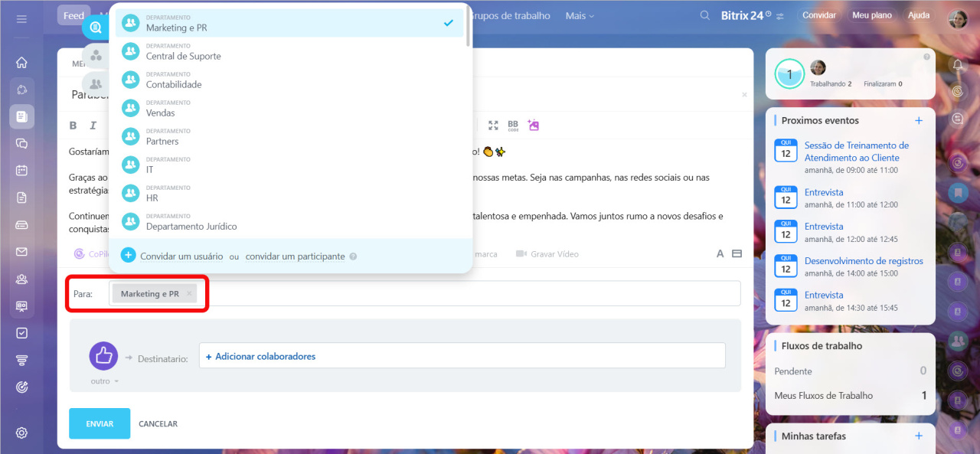Screen dimensions: 980x454
Task: Switch editor to BB code mode
Action: pos(513,126)
